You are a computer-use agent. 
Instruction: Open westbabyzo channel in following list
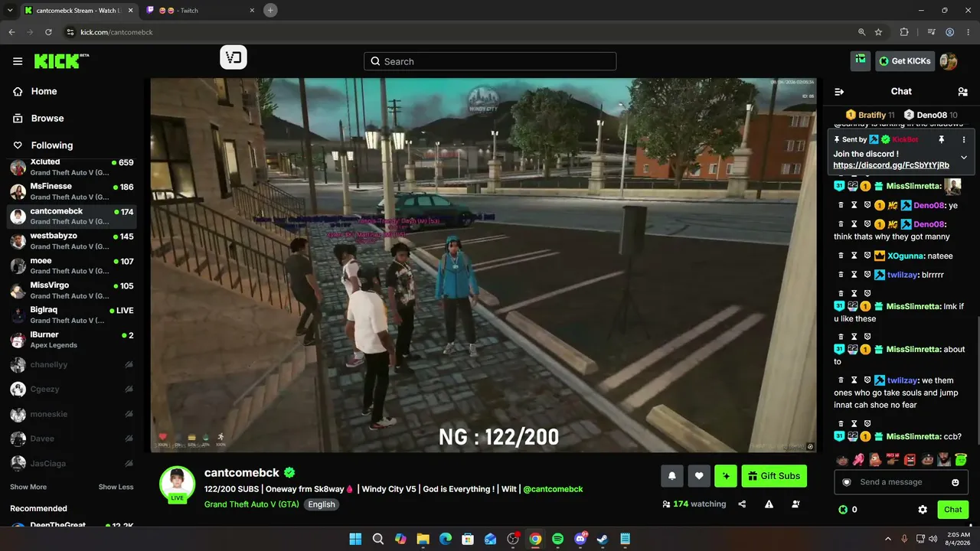tap(72, 241)
